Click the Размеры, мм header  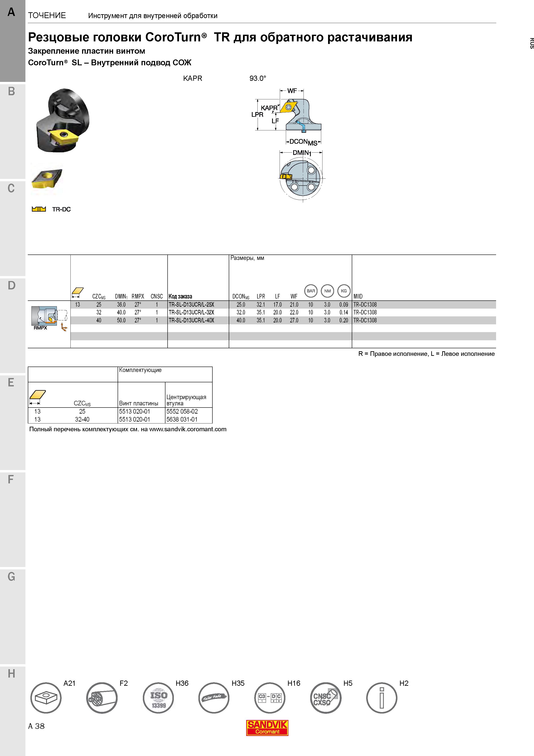click(x=247, y=258)
